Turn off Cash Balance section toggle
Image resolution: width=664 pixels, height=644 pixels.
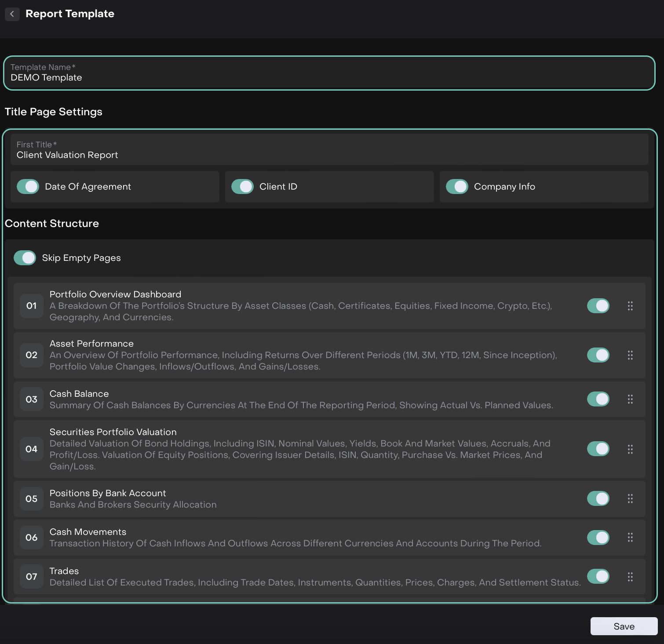598,399
